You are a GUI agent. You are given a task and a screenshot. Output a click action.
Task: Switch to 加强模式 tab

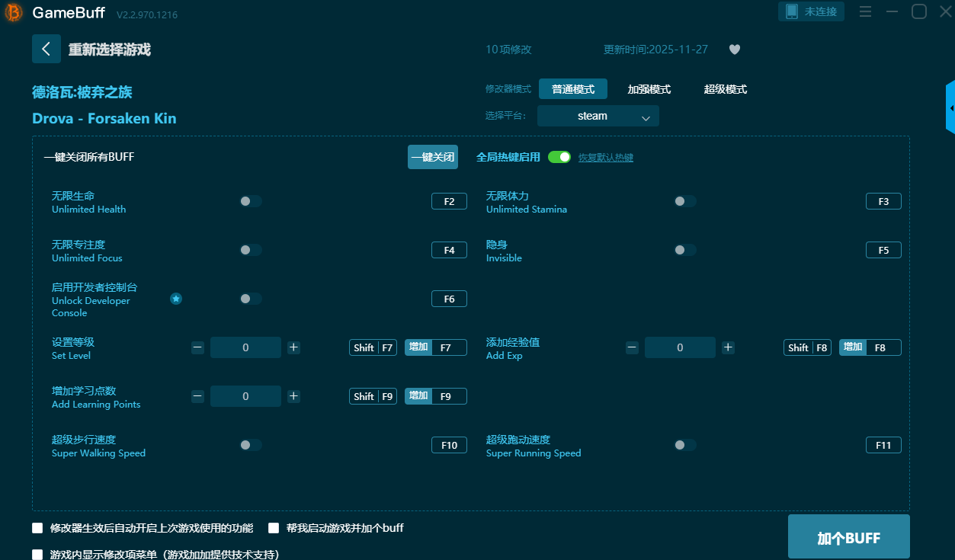(649, 89)
